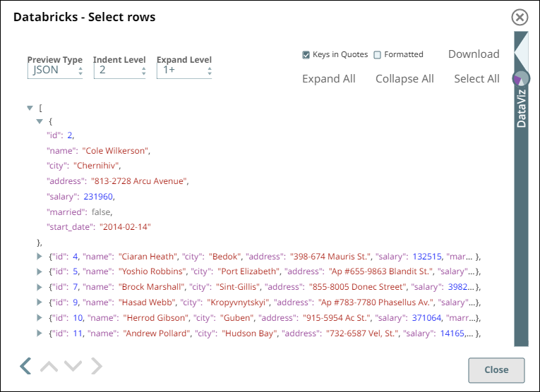This screenshot has height=392, width=540.
Task: Go to previous page with left chevron
Action: pos(25,365)
